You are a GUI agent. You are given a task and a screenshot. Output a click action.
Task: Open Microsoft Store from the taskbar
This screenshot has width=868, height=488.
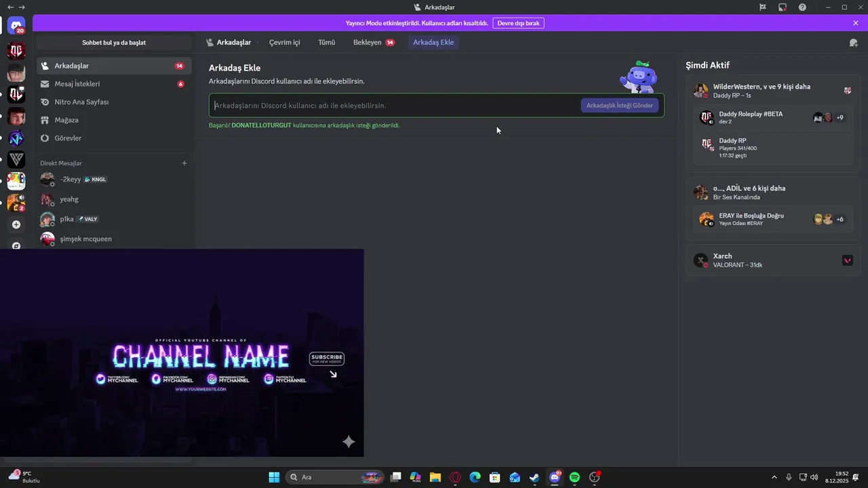[495, 477]
